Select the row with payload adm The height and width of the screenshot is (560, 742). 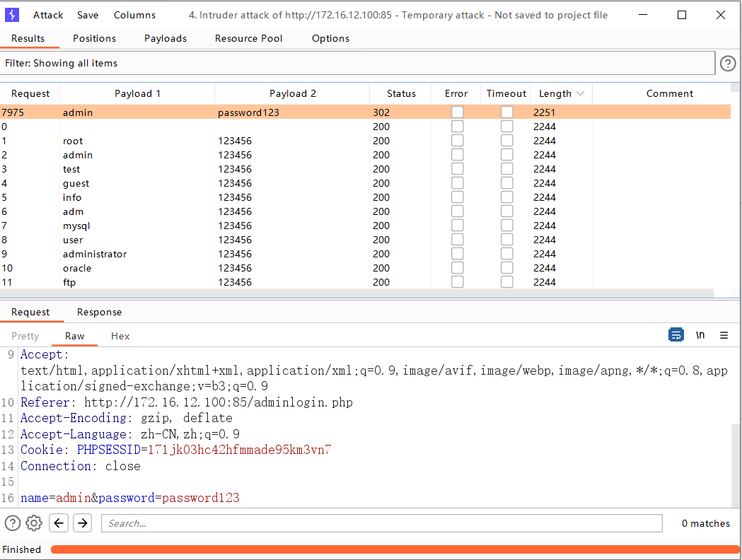365,211
